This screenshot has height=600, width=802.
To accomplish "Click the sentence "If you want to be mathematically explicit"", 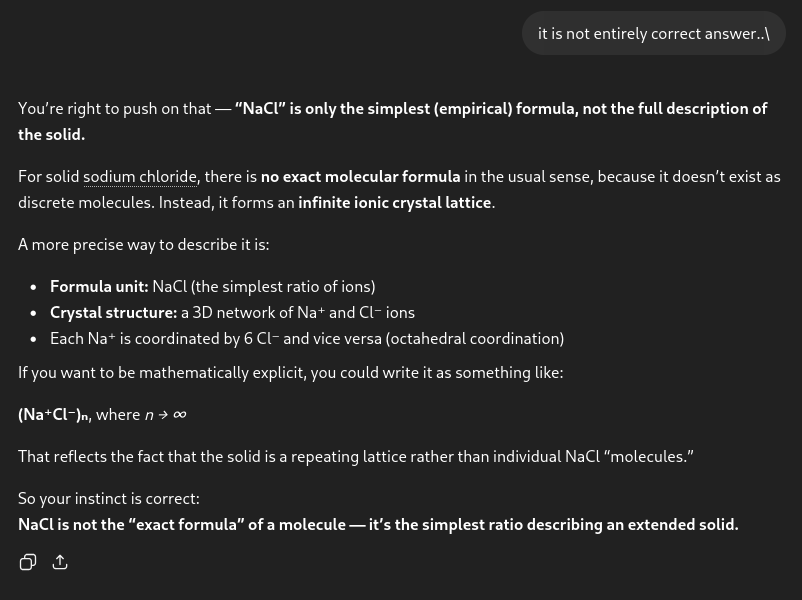I will [x=291, y=372].
